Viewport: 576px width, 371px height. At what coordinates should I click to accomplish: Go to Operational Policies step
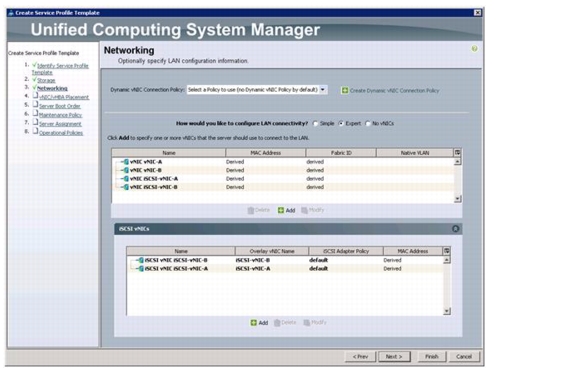61,133
